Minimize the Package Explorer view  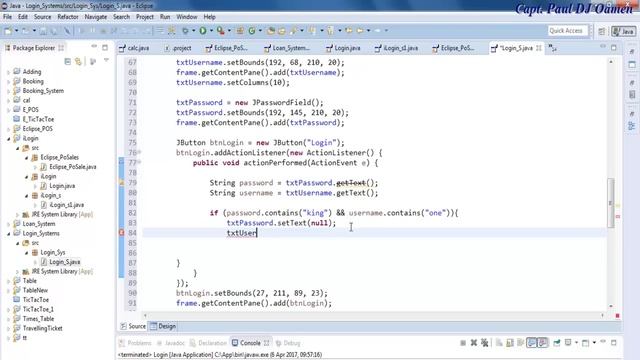coord(94,47)
